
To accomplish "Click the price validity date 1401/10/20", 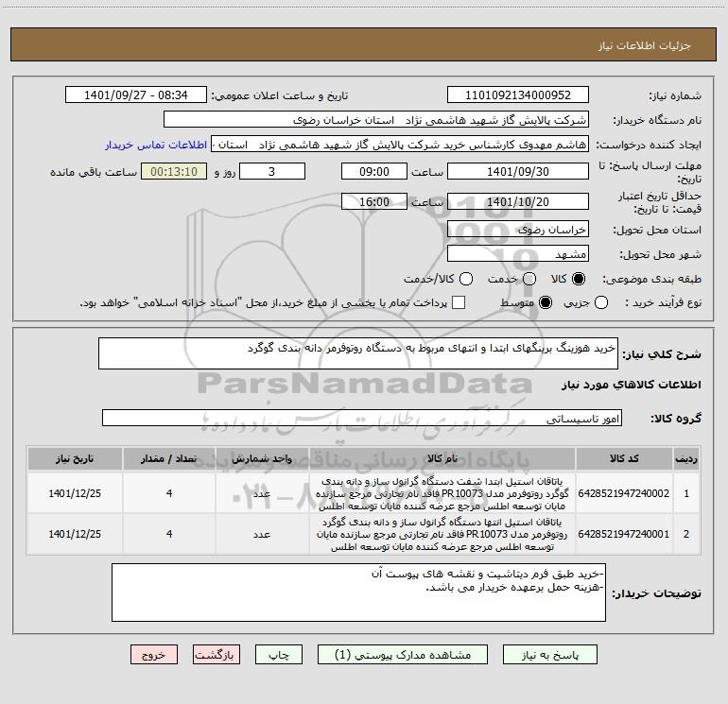I will pyautogui.click(x=518, y=201).
